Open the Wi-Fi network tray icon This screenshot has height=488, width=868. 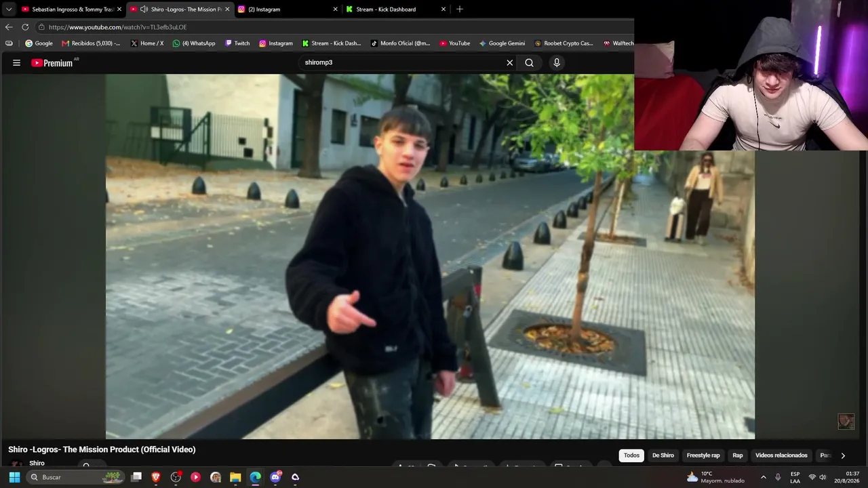click(812, 477)
